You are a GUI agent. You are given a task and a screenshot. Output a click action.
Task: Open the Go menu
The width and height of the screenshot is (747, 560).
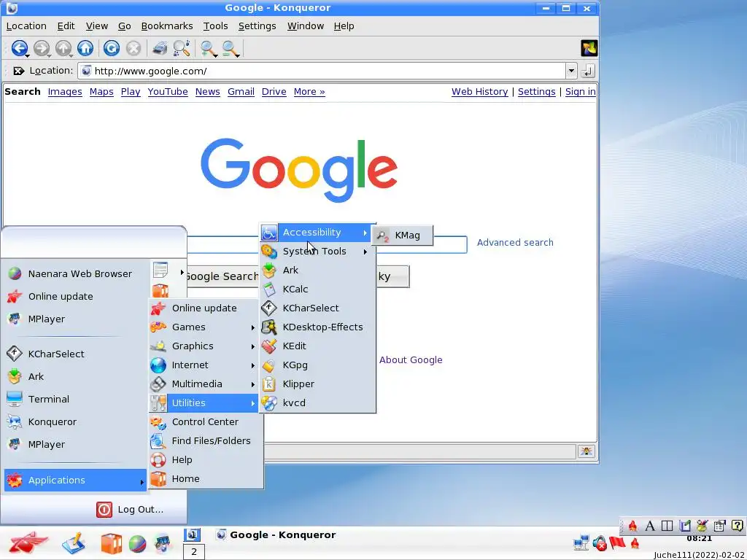click(124, 26)
